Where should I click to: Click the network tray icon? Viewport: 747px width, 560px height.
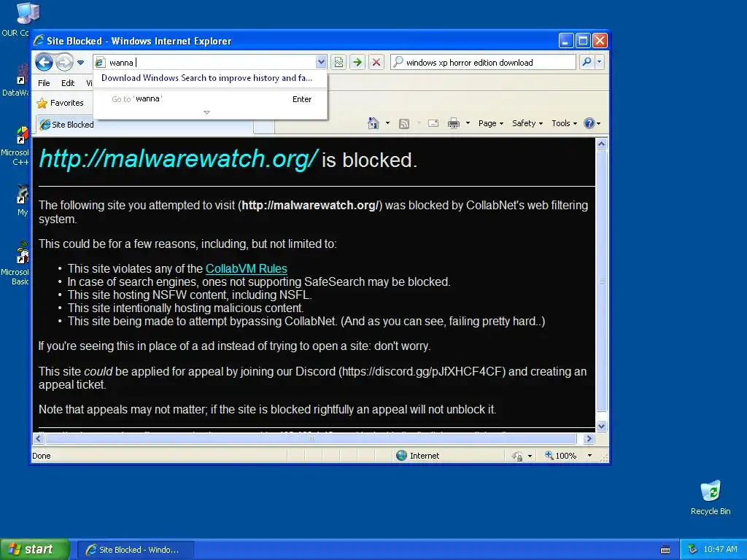tap(692, 550)
